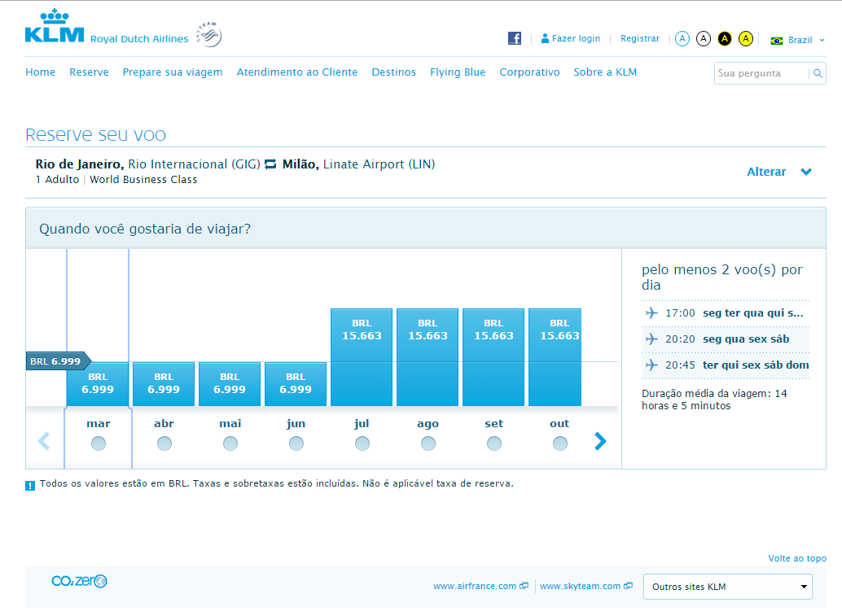
Task: Click external link icon after skyteam.com
Action: 629,586
